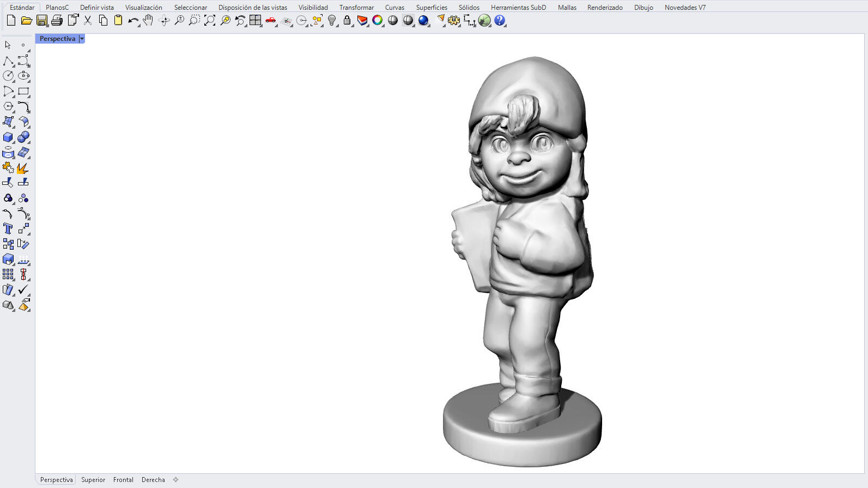This screenshot has height=488, width=868.
Task: Click the color wheel properties icon
Action: (378, 21)
